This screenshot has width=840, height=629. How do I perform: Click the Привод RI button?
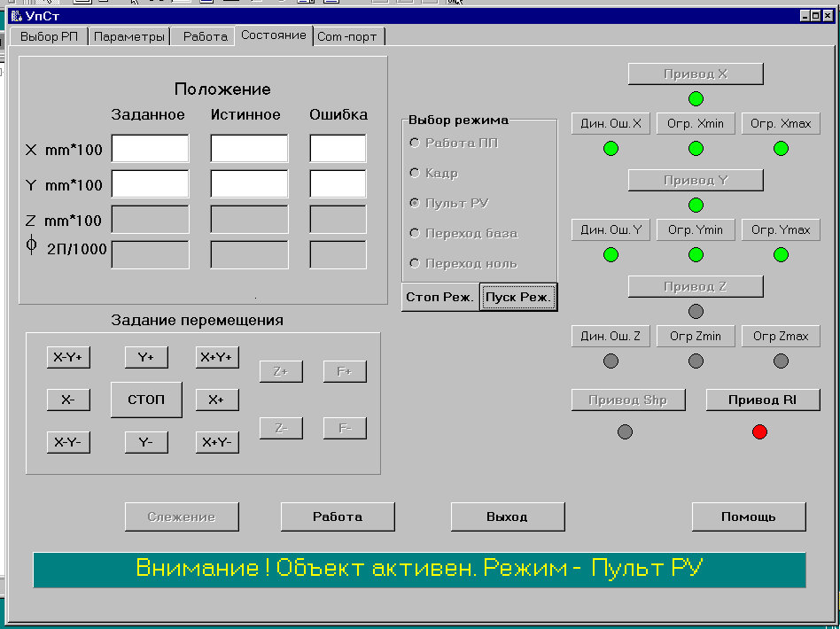[763, 400]
